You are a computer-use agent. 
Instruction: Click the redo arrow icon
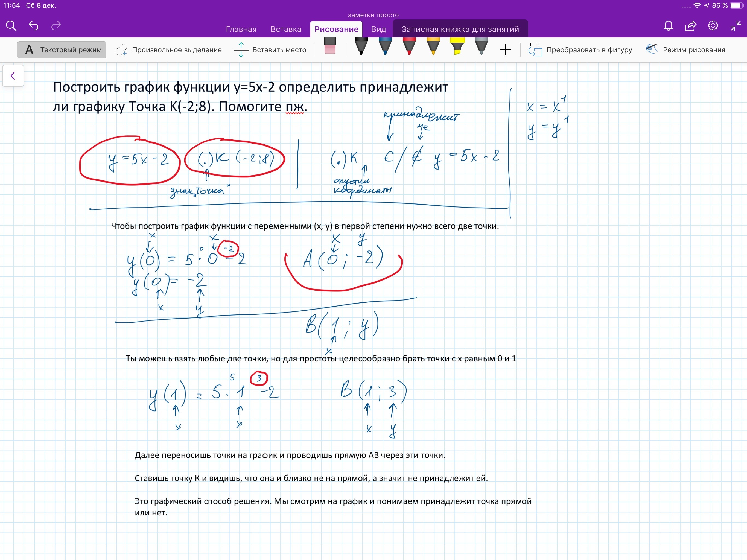pos(56,26)
